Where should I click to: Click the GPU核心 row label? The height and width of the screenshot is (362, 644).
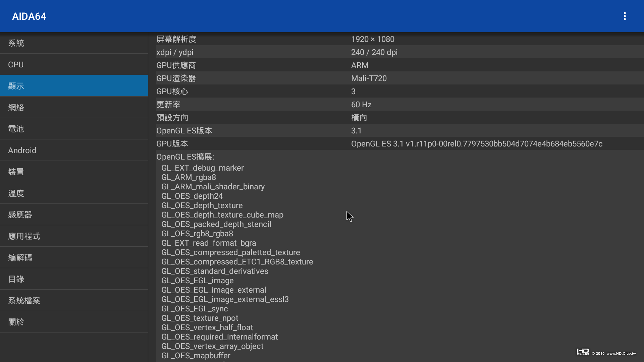click(x=172, y=92)
